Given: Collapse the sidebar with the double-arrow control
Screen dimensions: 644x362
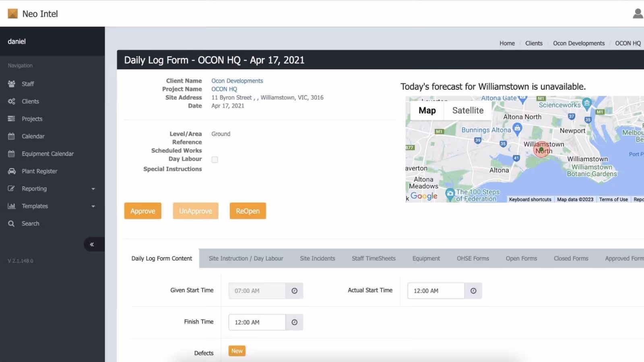Looking at the screenshot, I should (92, 244).
